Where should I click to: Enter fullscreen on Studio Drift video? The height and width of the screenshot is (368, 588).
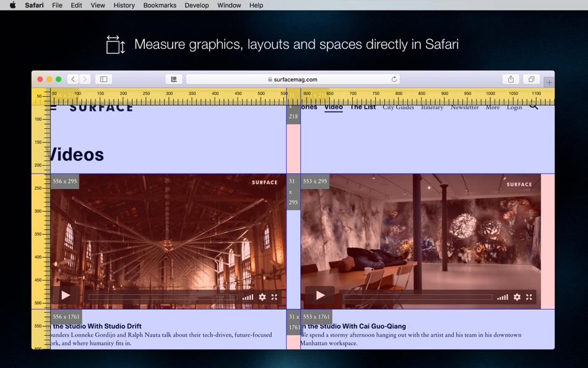coord(274,297)
